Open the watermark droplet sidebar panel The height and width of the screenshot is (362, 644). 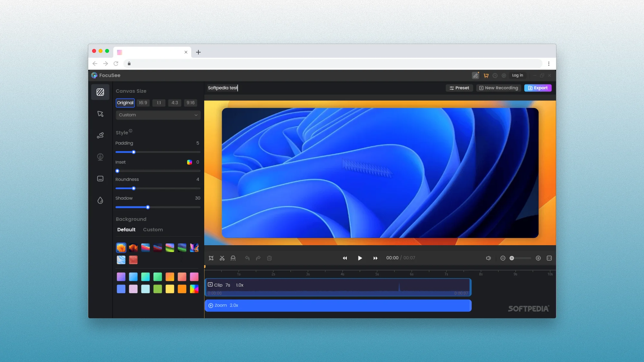click(100, 200)
